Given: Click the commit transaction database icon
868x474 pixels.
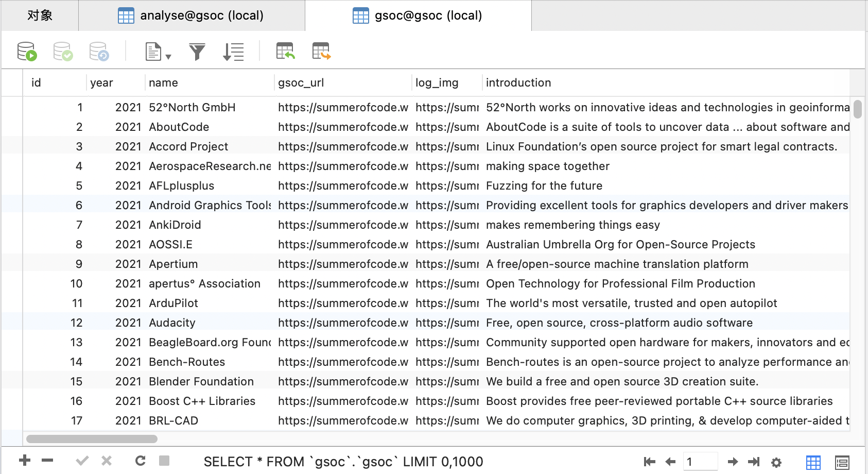Looking at the screenshot, I should pyautogui.click(x=63, y=52).
